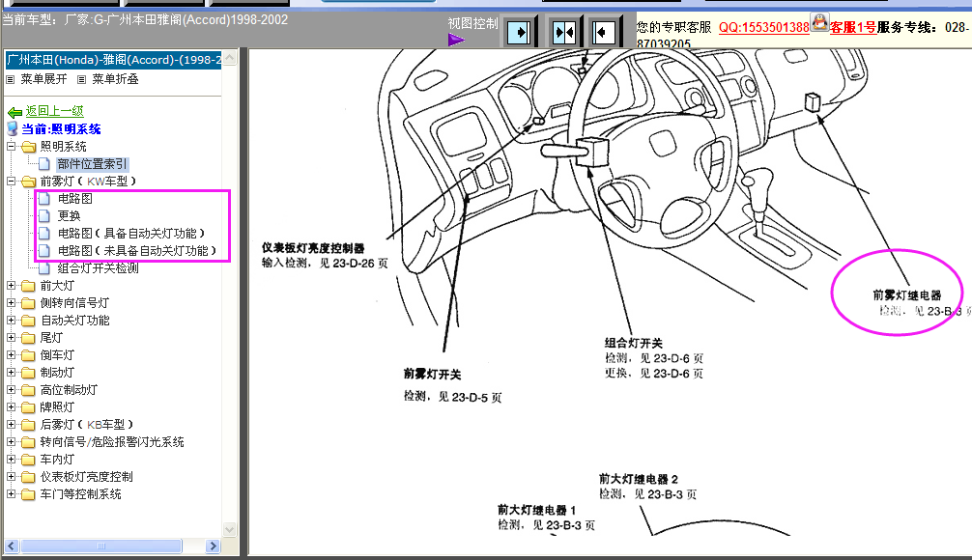Click 前雾灯继电器 label in diagram

(907, 295)
